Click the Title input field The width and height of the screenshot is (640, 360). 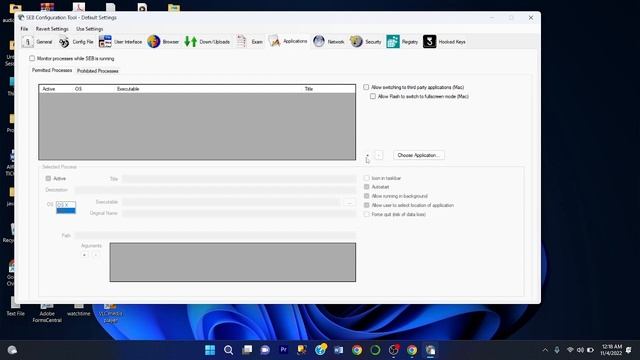point(239,179)
